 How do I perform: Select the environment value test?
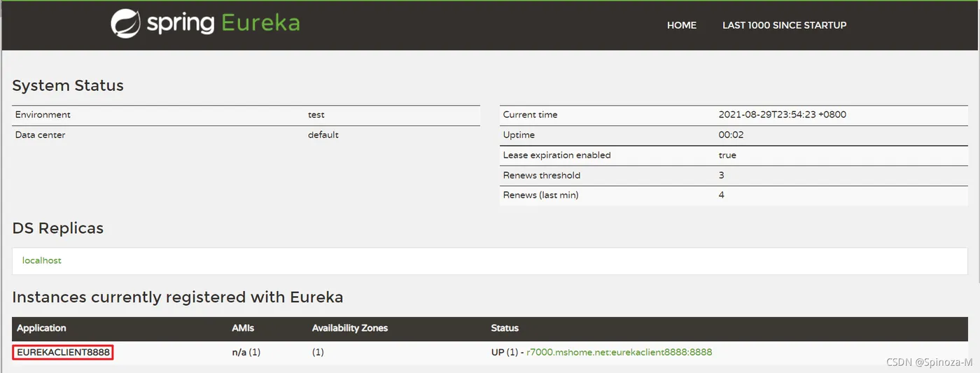[316, 115]
